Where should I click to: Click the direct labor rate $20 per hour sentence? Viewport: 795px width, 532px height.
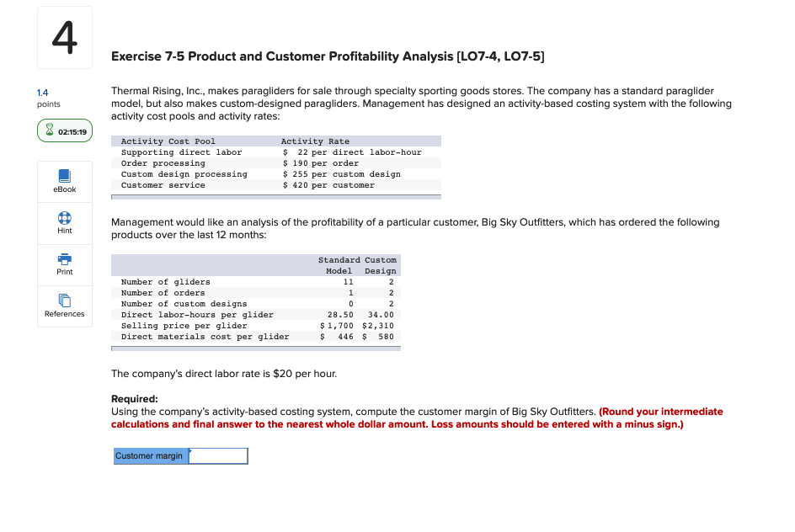[x=224, y=374]
